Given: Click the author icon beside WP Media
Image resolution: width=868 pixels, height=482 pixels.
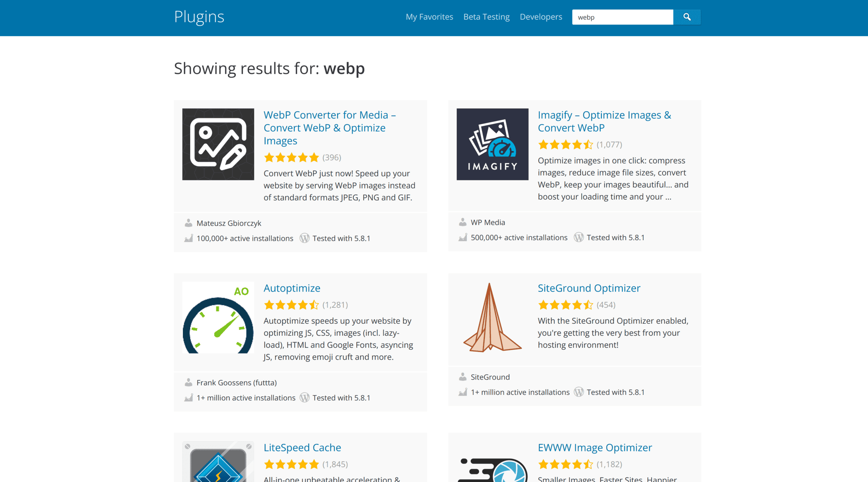Looking at the screenshot, I should pos(462,222).
